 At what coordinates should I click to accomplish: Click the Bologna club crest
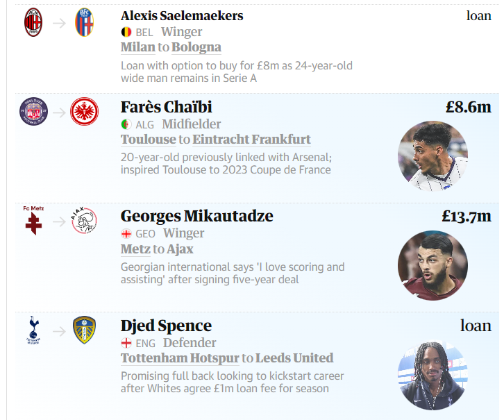coord(85,22)
